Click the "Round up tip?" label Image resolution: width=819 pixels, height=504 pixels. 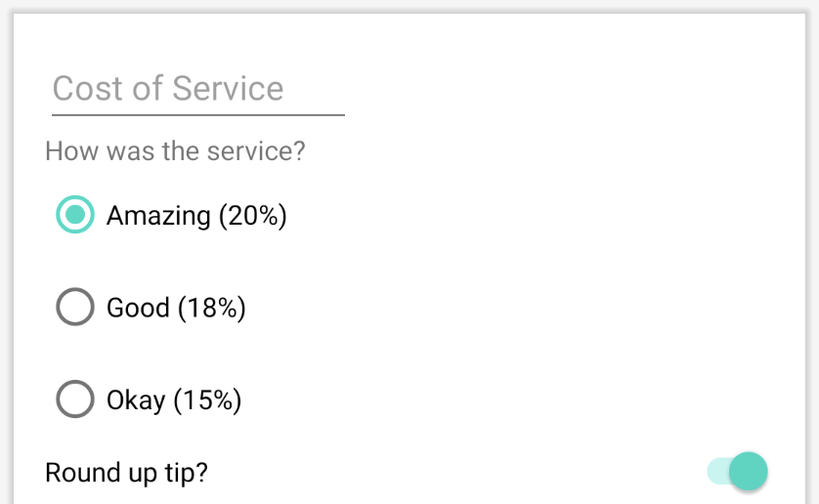[127, 473]
